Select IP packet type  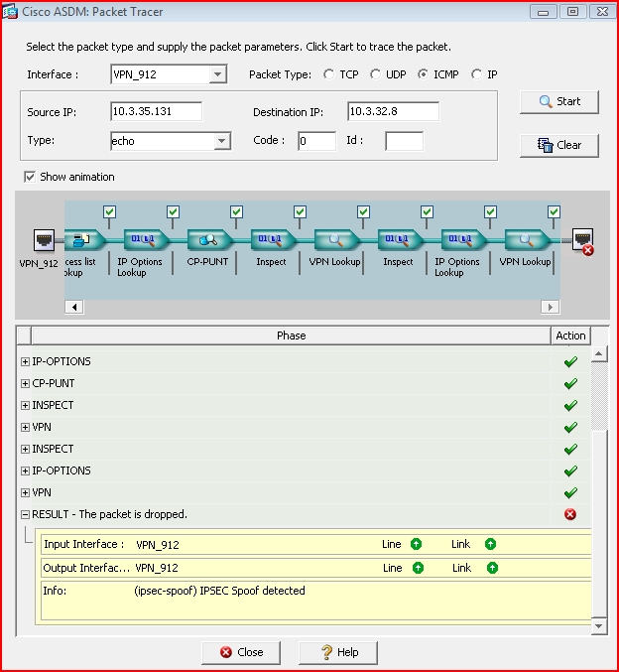476,74
